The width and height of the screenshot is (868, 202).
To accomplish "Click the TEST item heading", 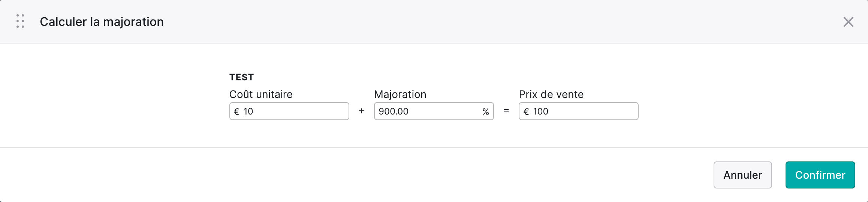I will click(x=242, y=77).
